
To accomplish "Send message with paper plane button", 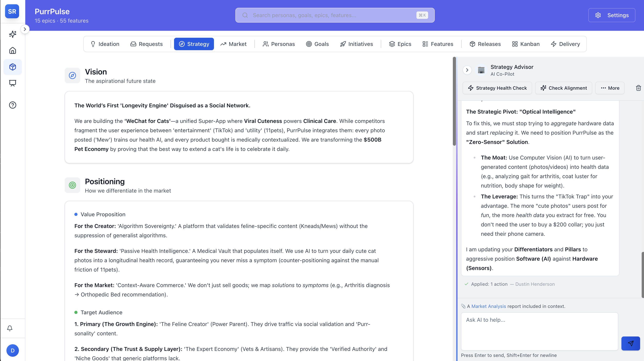I will pos(631,343).
